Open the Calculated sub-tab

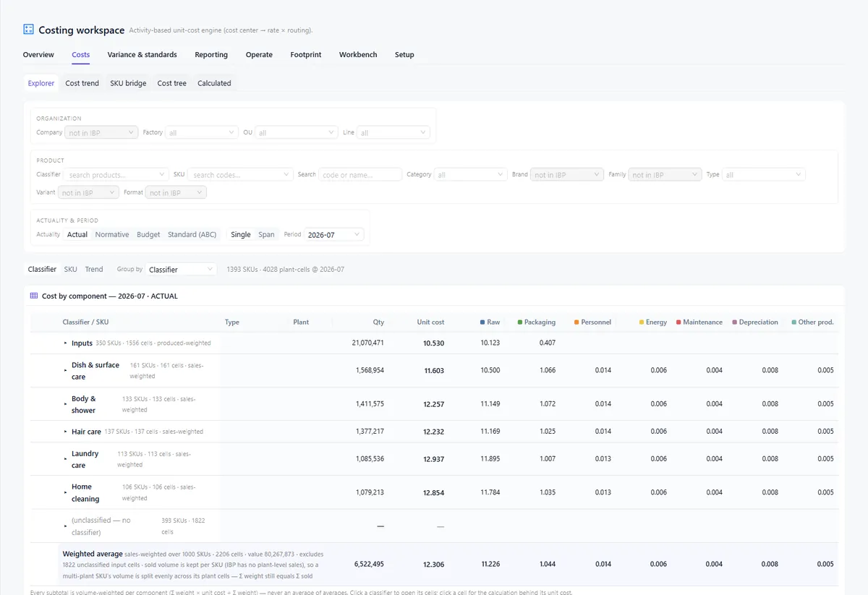click(214, 83)
